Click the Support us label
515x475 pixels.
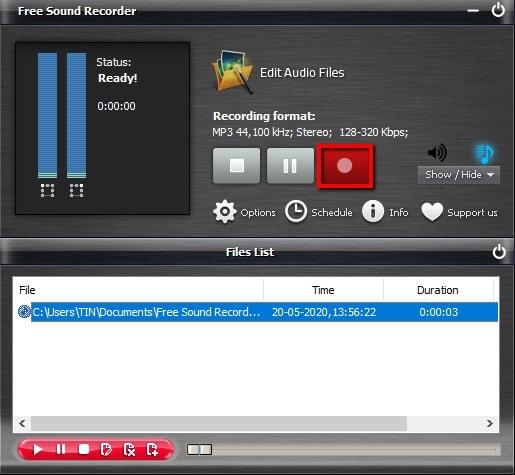point(472,213)
